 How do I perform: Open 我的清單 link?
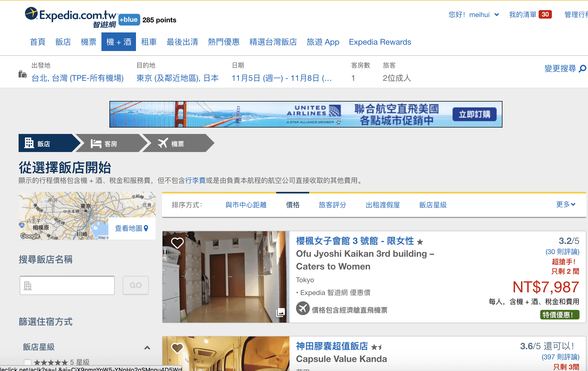click(x=523, y=15)
